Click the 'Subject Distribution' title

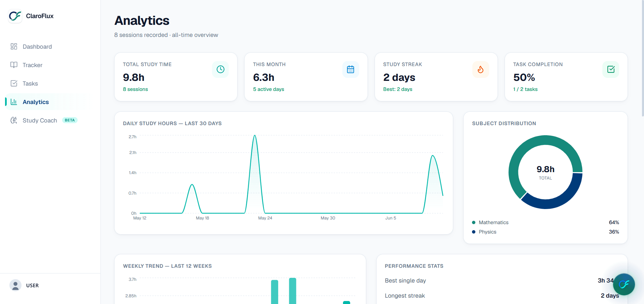[x=504, y=123]
